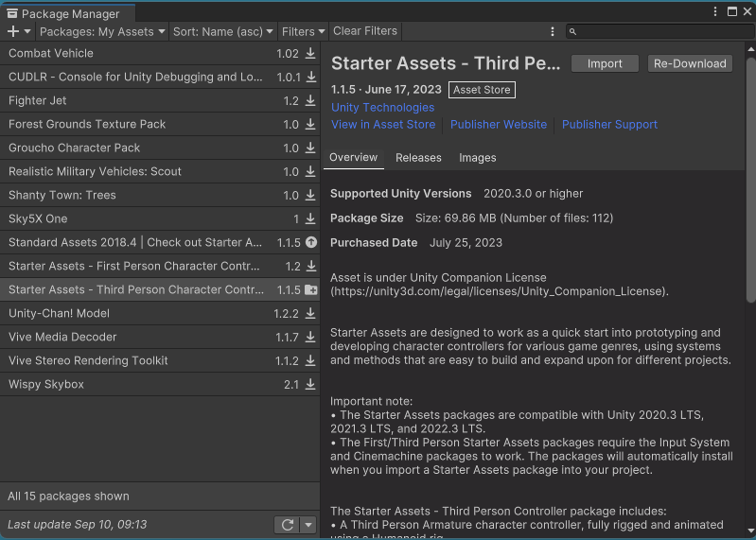This screenshot has height=540, width=756.
Task: Click the package search input field
Action: [662, 31]
